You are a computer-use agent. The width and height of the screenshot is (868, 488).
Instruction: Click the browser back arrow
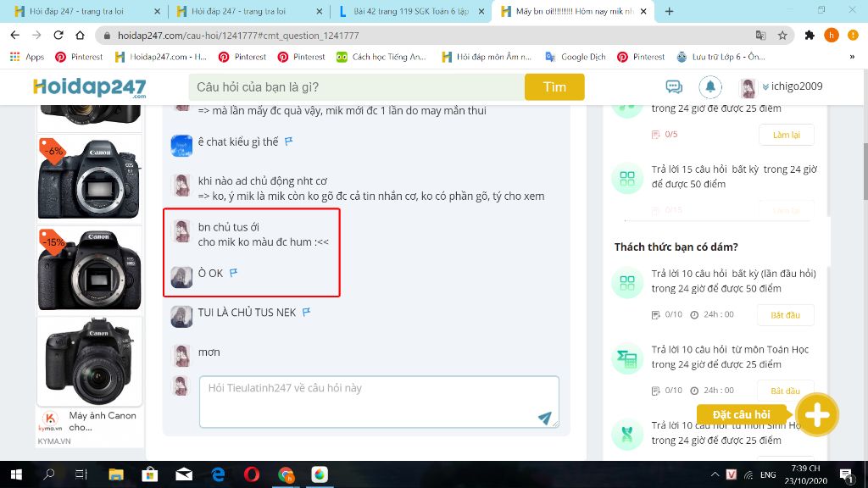pos(15,35)
